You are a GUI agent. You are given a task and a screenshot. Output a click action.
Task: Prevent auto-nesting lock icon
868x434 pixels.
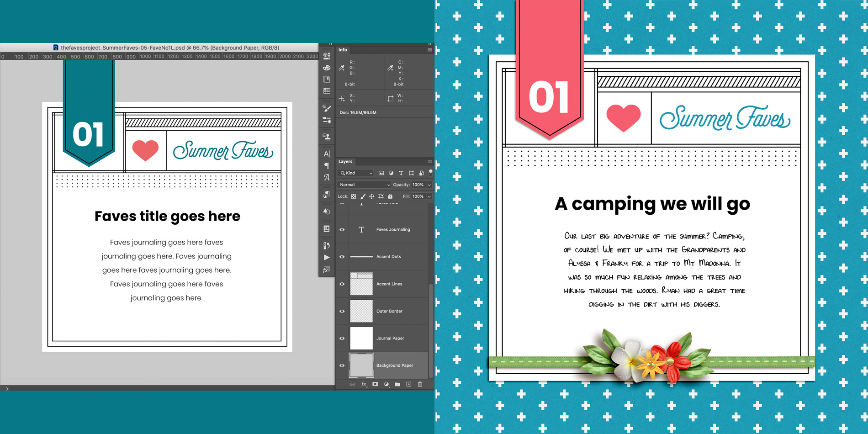coord(381,196)
